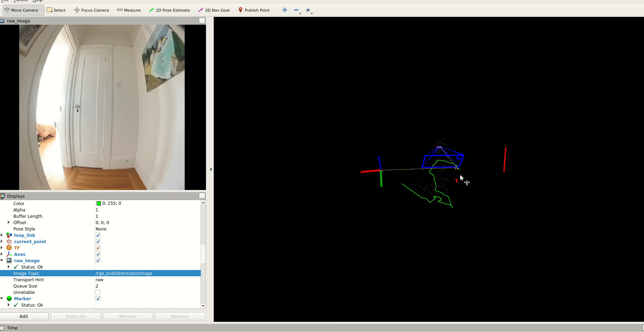Toggle the raw_image display checkbox

click(98, 260)
